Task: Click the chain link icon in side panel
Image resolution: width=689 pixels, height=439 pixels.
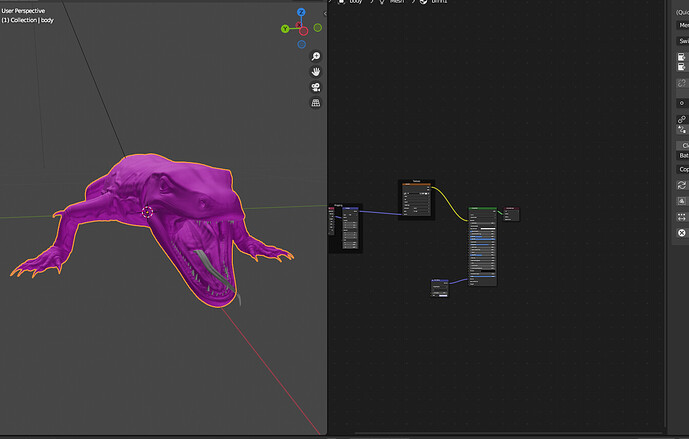Action: [682, 119]
